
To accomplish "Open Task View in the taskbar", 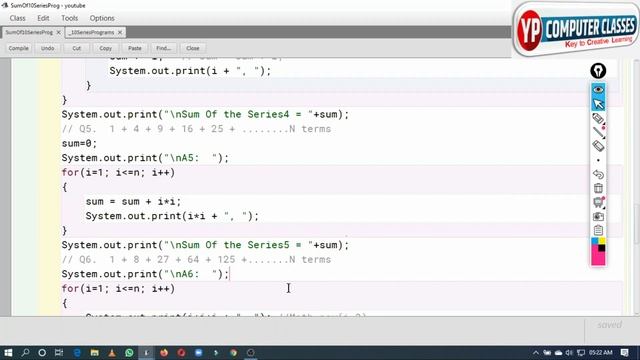I will point(59,353).
